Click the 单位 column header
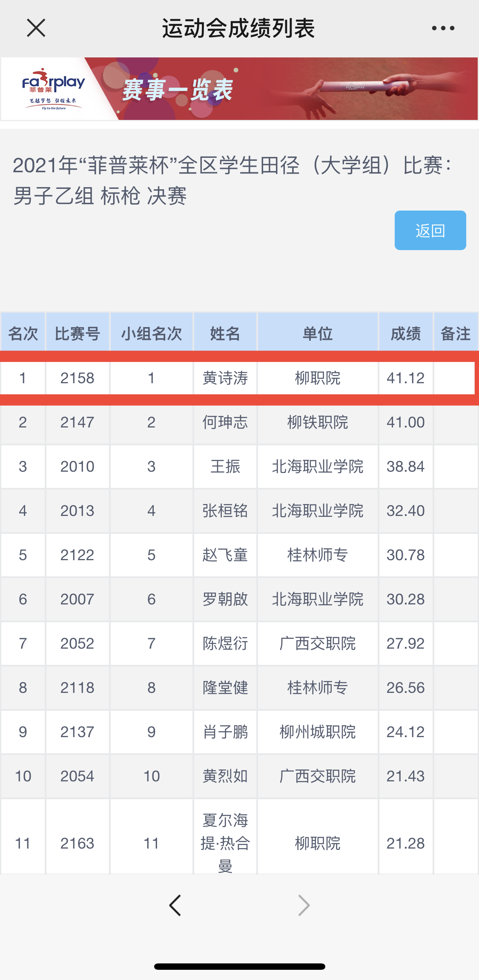The image size is (479, 980). tap(318, 333)
